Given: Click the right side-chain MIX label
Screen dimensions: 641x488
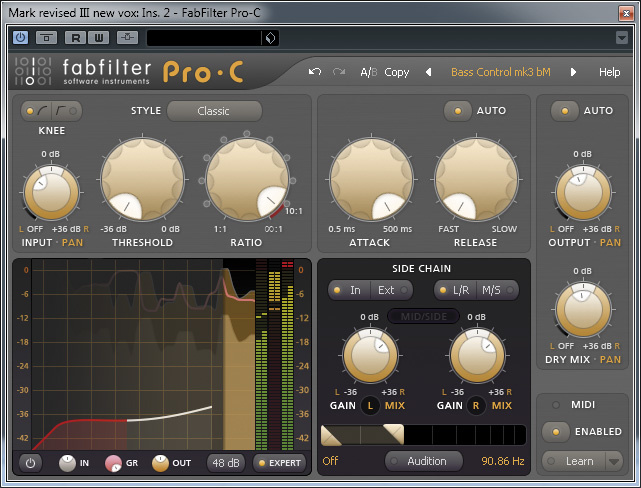Looking at the screenshot, I should click(x=502, y=406).
